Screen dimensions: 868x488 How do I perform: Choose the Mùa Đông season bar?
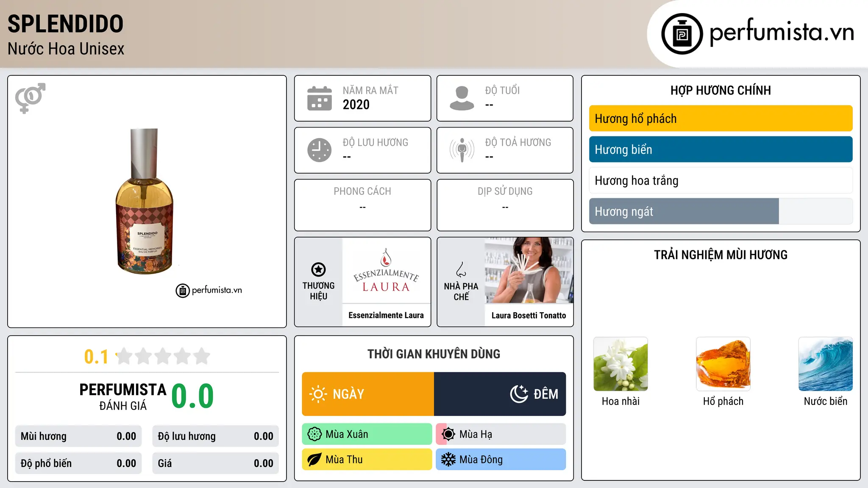tap(501, 460)
